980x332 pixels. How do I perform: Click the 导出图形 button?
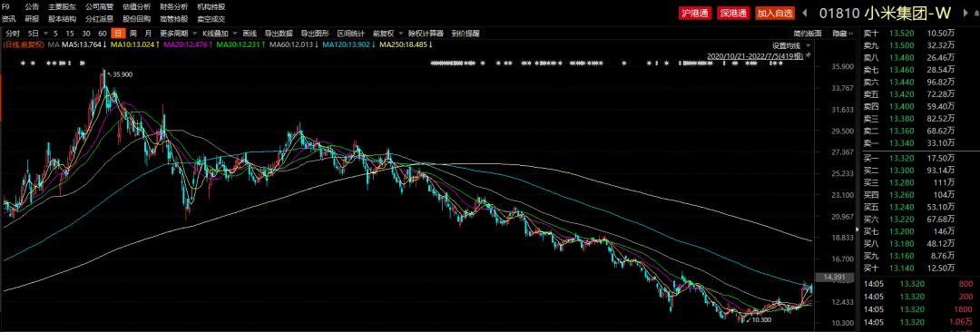(x=314, y=34)
